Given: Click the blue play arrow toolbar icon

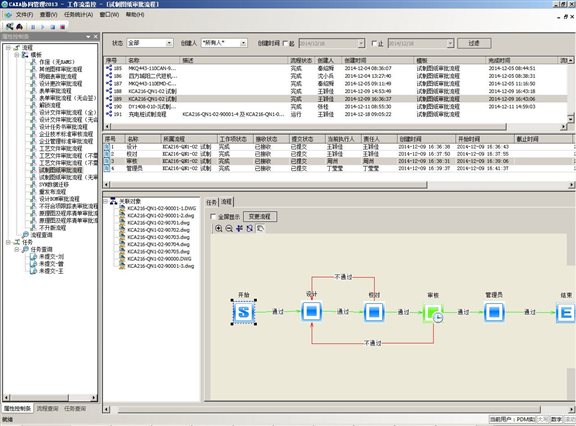Looking at the screenshot, I should 43,27.
